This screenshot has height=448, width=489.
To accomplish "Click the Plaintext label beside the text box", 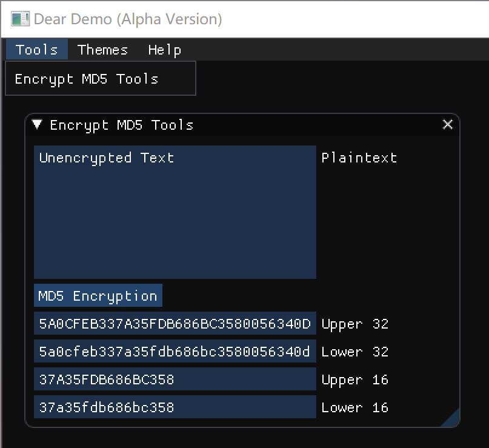I will click(x=360, y=158).
